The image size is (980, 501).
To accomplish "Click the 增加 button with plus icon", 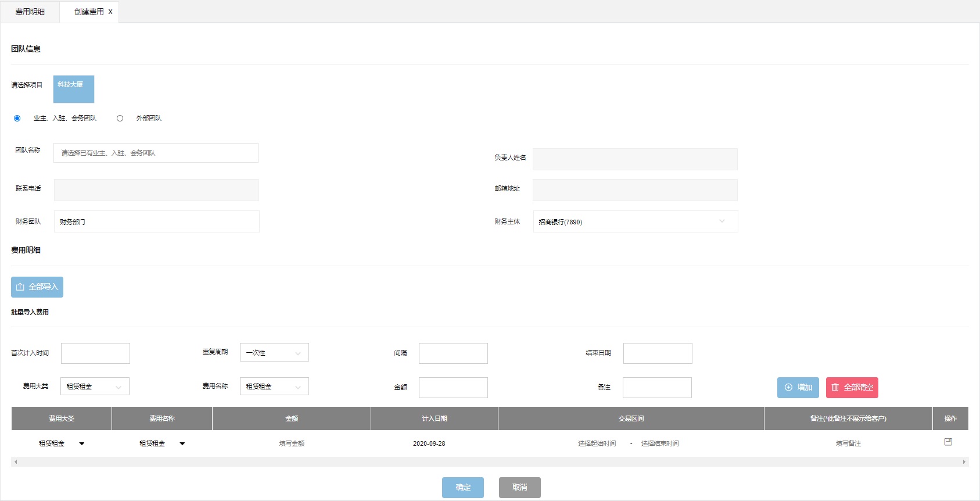I will coord(798,388).
